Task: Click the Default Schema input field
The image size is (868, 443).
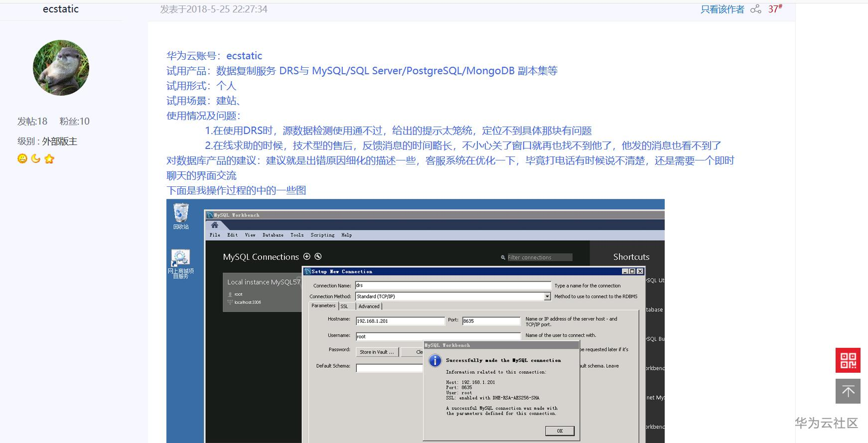Action: point(389,368)
